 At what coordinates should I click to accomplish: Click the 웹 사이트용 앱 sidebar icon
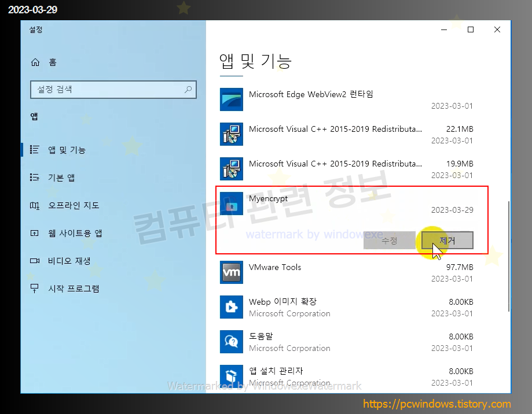tap(35, 233)
